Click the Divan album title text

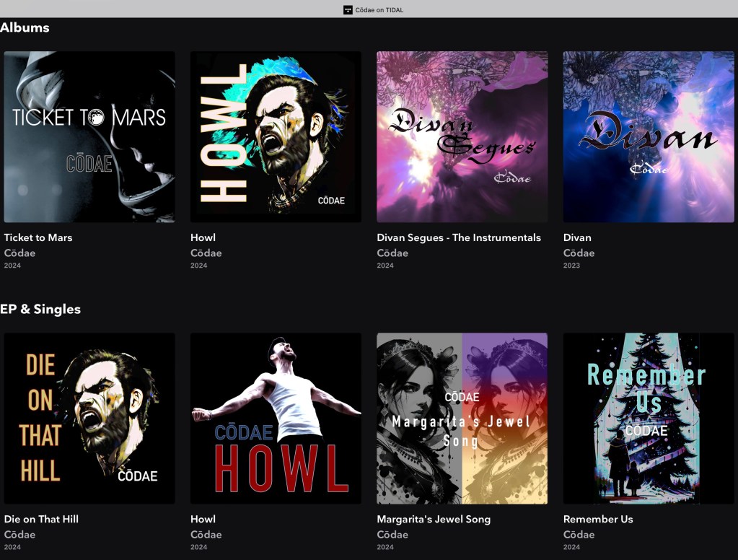577,237
